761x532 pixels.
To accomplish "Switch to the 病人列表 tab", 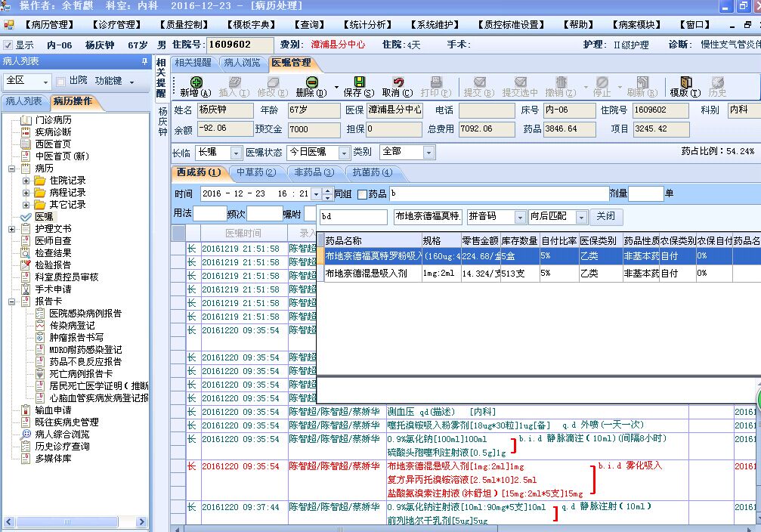I will coord(23,101).
